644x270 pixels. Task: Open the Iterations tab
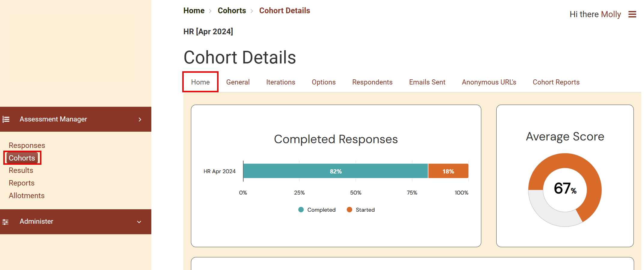280,82
